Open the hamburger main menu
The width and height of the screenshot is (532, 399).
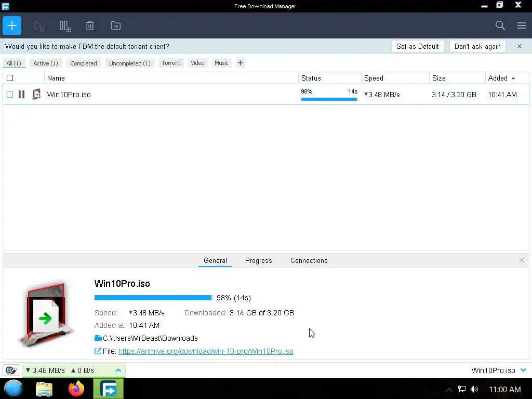(x=522, y=25)
